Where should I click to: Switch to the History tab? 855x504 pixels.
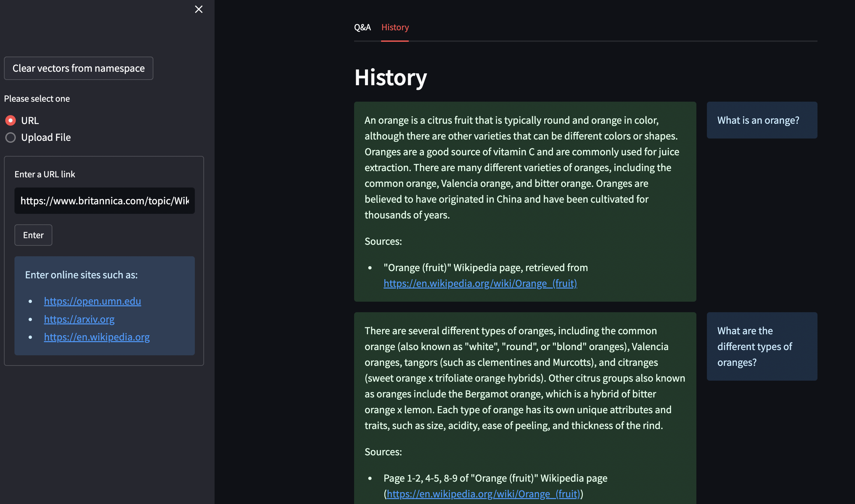click(x=395, y=27)
